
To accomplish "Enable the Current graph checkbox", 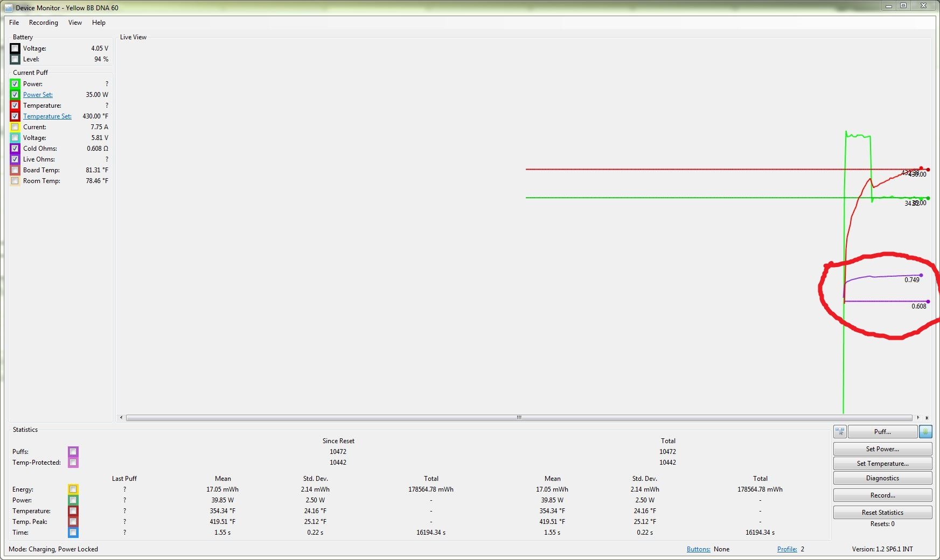I will coord(15,127).
